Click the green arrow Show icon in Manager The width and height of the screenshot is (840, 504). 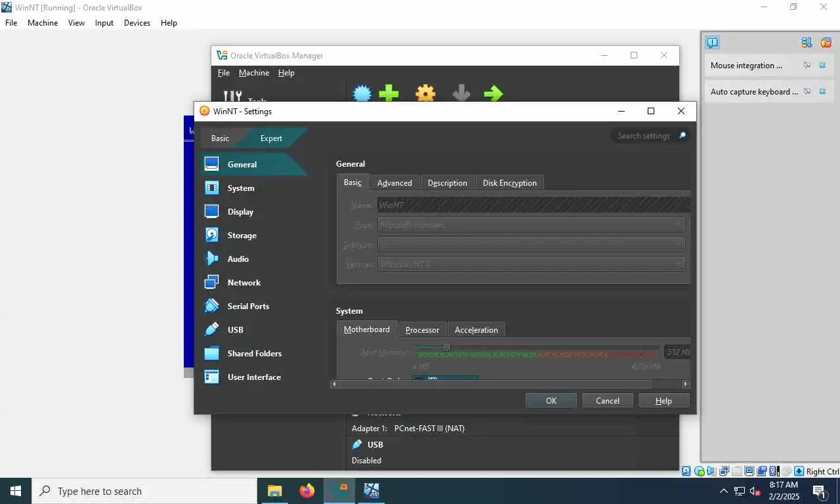tap(493, 93)
